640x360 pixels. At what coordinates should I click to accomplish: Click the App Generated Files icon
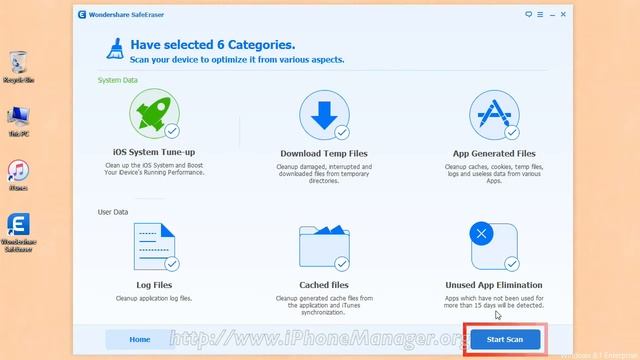tap(494, 116)
